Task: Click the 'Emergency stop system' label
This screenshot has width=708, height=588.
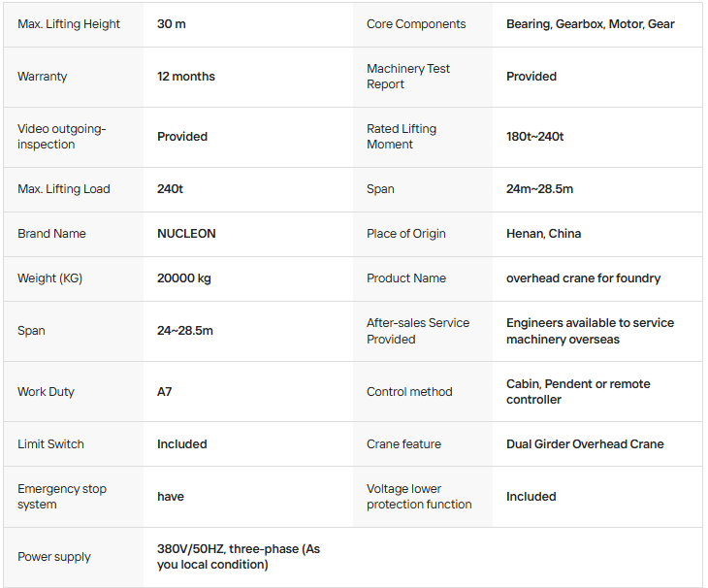Action: [62, 497]
